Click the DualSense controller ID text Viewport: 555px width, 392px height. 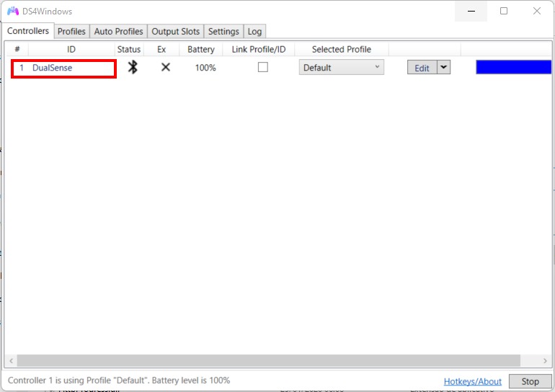(53, 68)
